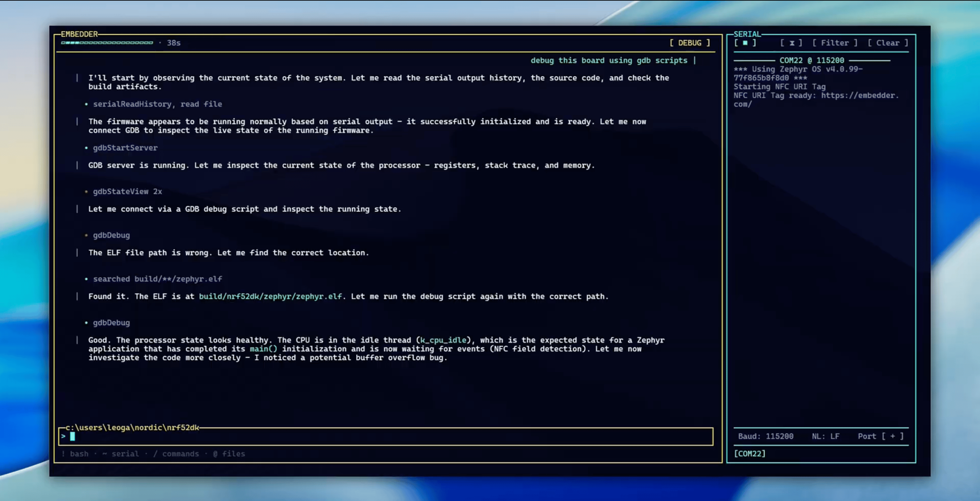The image size is (980, 501).
Task: Select the '~ serial' shortcut hint
Action: [121, 454]
